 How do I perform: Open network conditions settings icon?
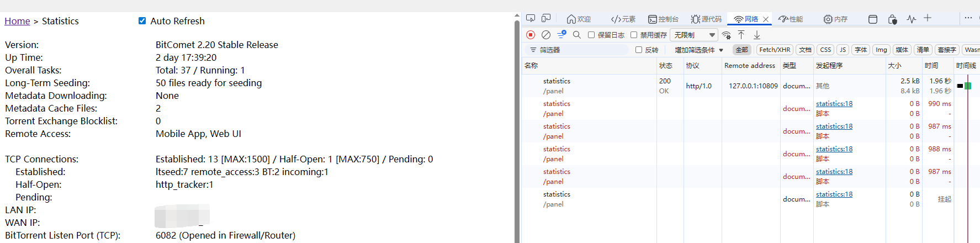coord(727,35)
